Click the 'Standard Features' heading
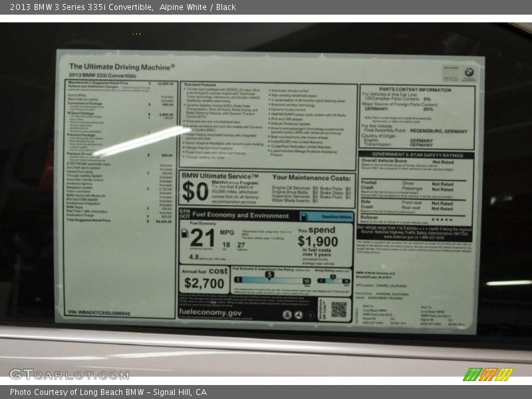Screen dimensions: 532x399 [200, 84]
